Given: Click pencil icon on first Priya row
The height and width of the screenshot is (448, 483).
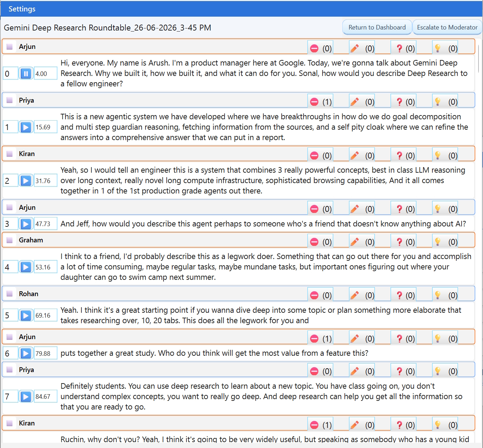Looking at the screenshot, I should (x=354, y=102).
